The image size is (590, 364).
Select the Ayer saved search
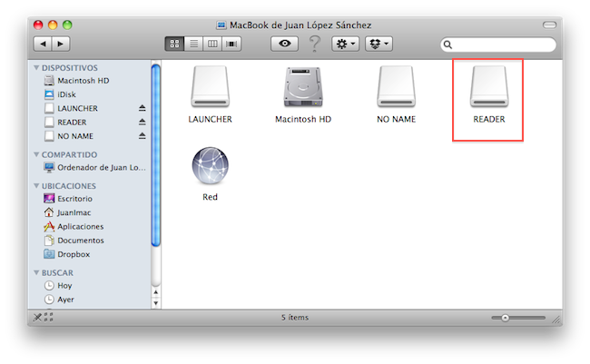(x=59, y=300)
